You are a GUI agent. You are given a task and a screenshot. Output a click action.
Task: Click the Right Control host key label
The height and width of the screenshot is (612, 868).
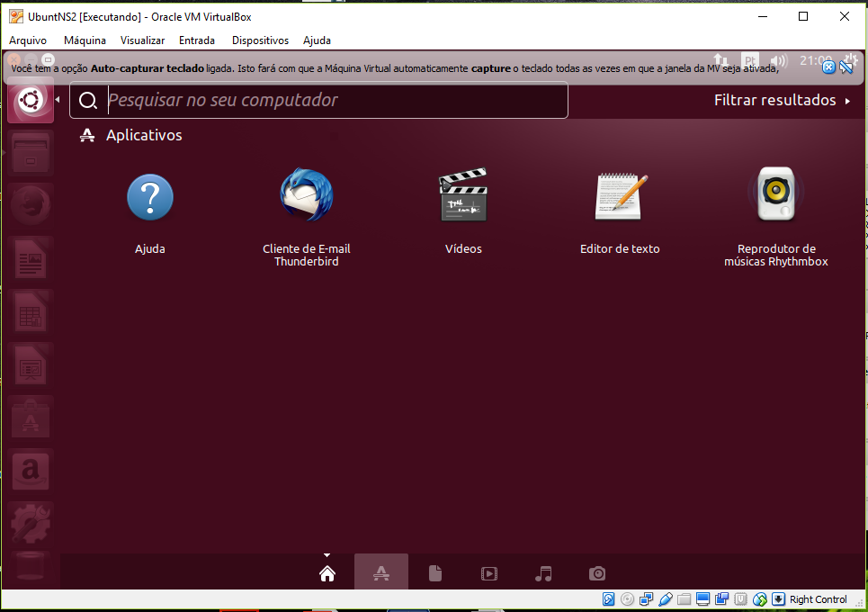coord(819,599)
